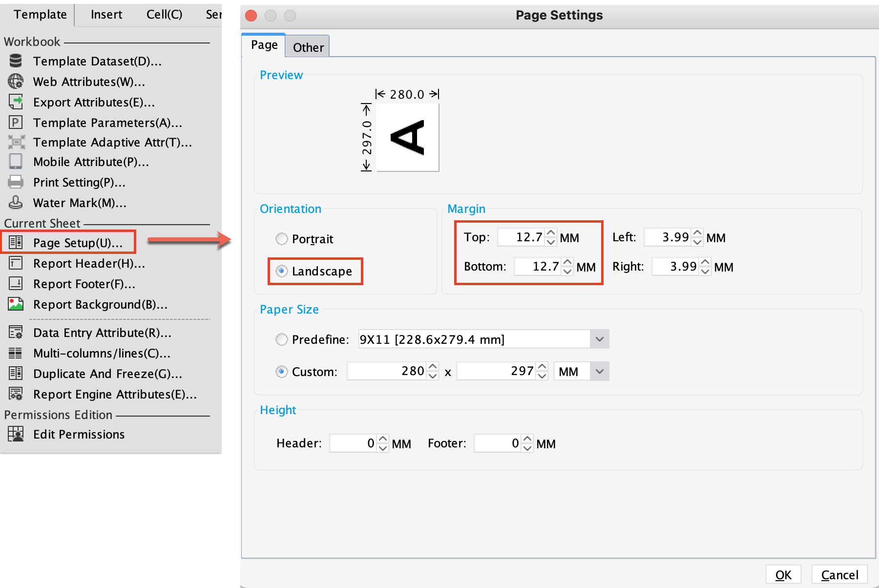Click the Mobile Attribute tablet icon
This screenshot has height=588, width=879.
pos(16,162)
